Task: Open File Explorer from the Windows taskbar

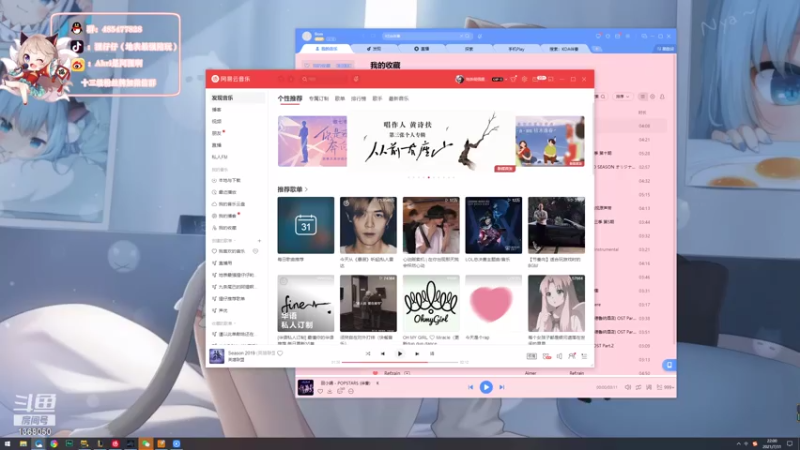Action: [23, 444]
